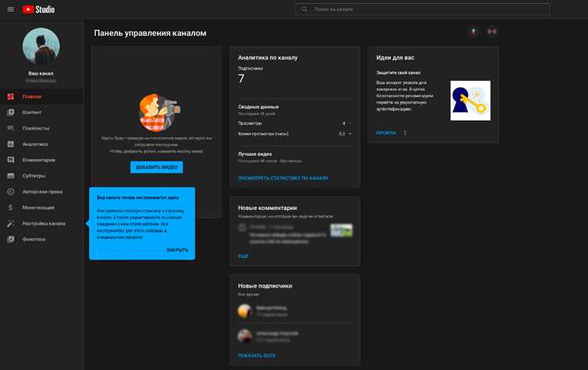Image resolution: width=588 pixels, height=370 pixels.
Task: Click the Фонотека audio library icon
Action: [x=10, y=239]
